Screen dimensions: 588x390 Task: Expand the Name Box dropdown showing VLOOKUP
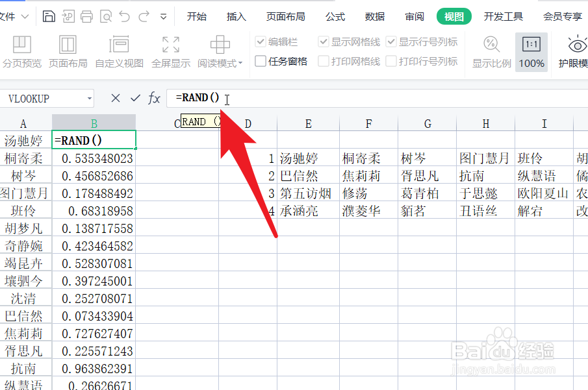(x=89, y=98)
